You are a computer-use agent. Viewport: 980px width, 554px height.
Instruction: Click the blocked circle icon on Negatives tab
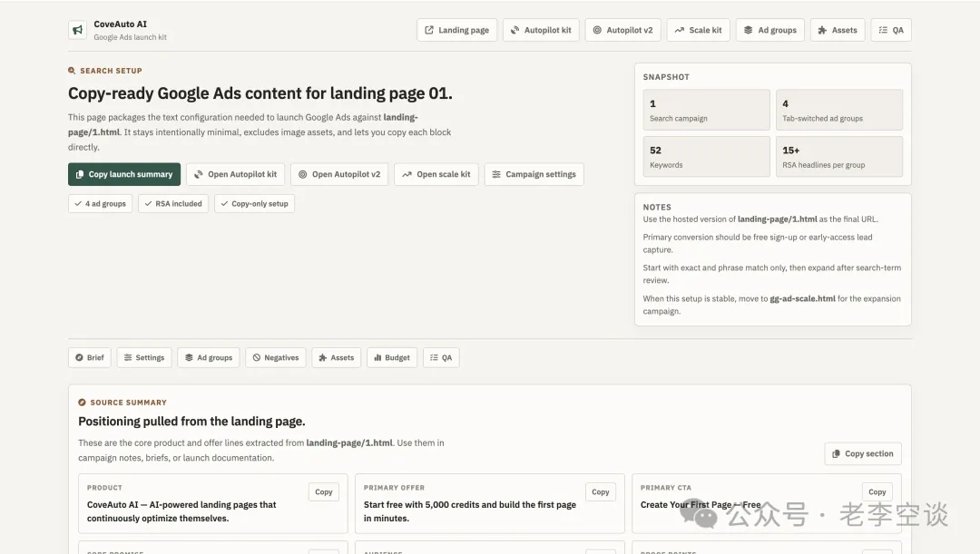point(257,358)
